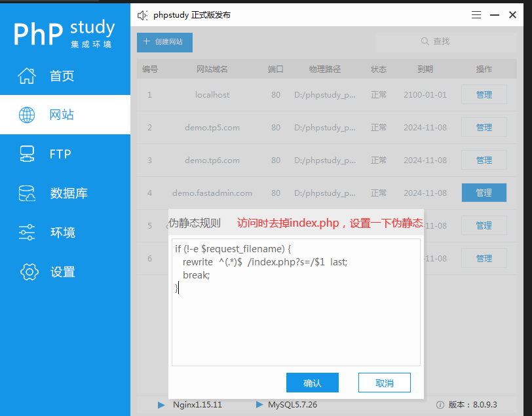Click the 编号 column header
The height and width of the screenshot is (416, 532).
pyautogui.click(x=150, y=69)
